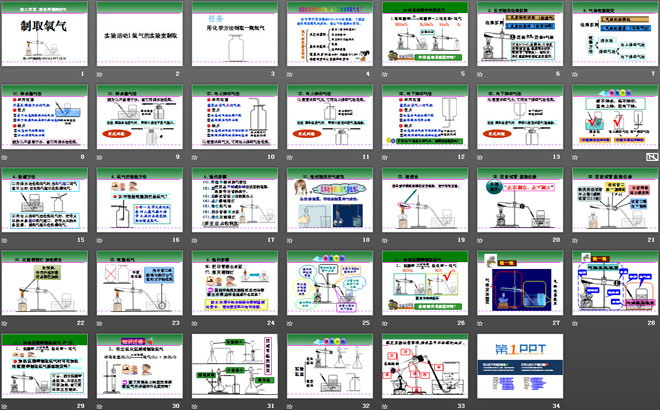Select slide 9 thumbnail
This screenshot has width=660, height=410.
(140, 117)
